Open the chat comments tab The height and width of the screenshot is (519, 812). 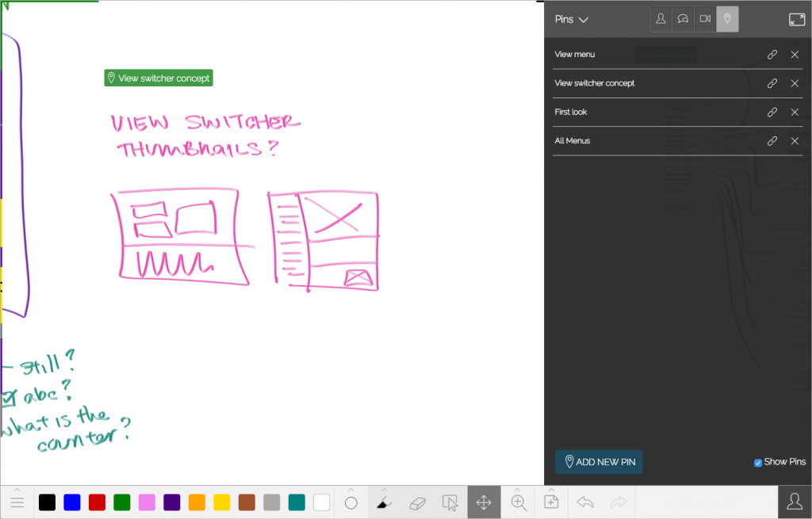click(x=683, y=19)
